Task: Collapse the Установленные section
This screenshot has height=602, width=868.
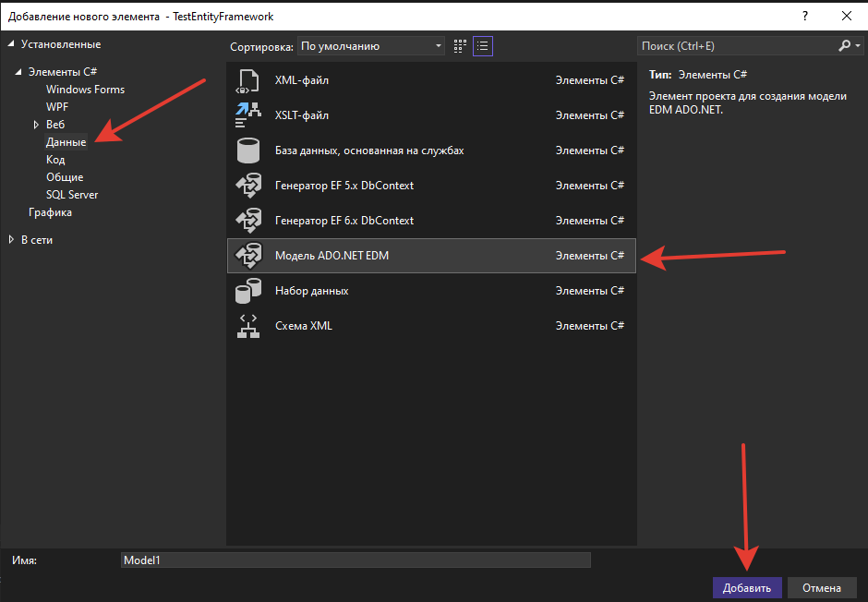Action: (x=11, y=44)
